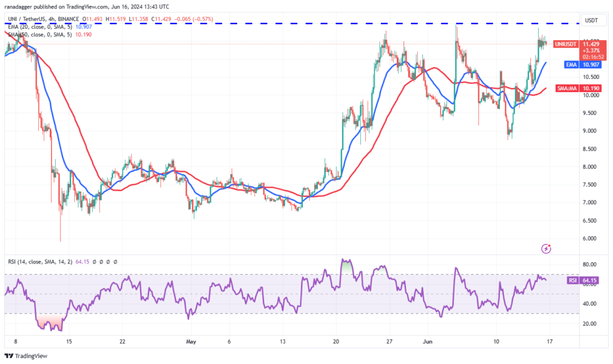613x364 pixels.
Task: Click the 80.00 level on RSI scale
Action: point(590,264)
